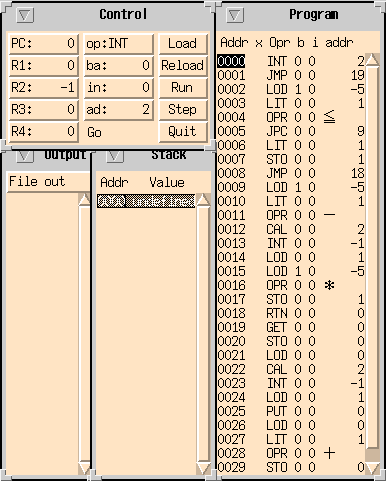Click the Output scrollbar down arrow
The width and height of the screenshot is (386, 481).
tap(84, 467)
